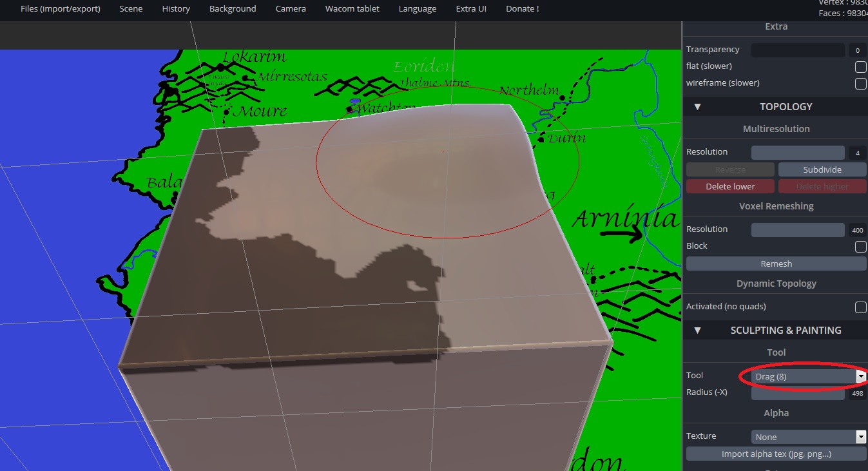This screenshot has height=471, width=868.
Task: Click the Arninia label on the map
Action: click(x=625, y=219)
